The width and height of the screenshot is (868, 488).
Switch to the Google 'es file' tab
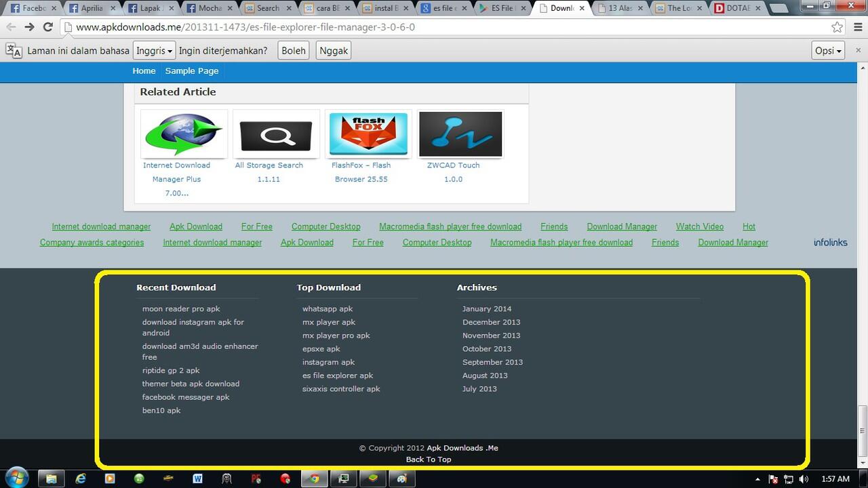(445, 8)
